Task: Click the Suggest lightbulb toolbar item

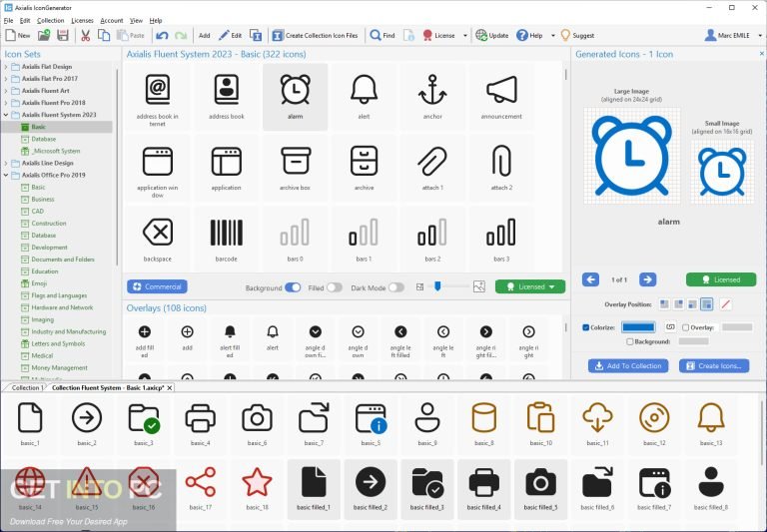Action: [x=577, y=35]
